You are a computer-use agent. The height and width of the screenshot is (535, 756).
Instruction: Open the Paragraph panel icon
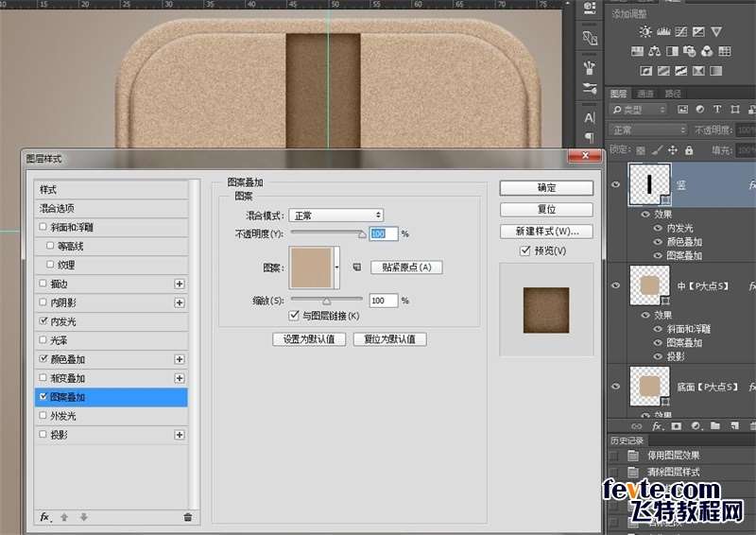click(590, 138)
